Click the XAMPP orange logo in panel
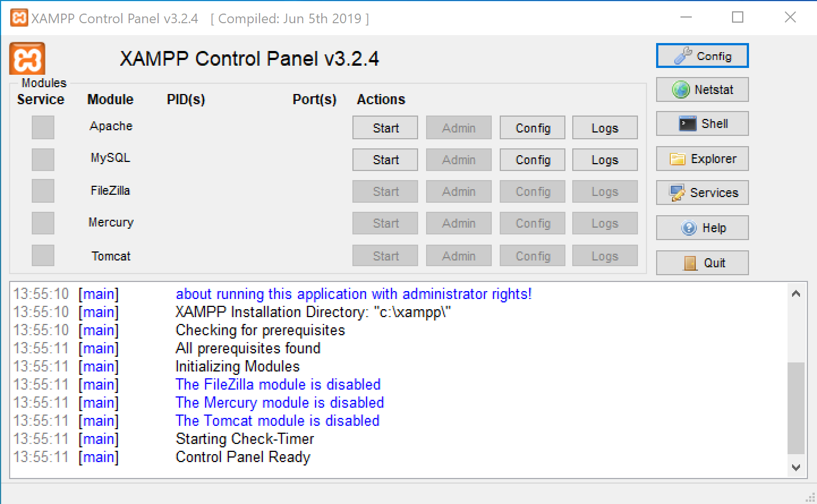Viewport: 817px width, 504px height. pos(27,58)
